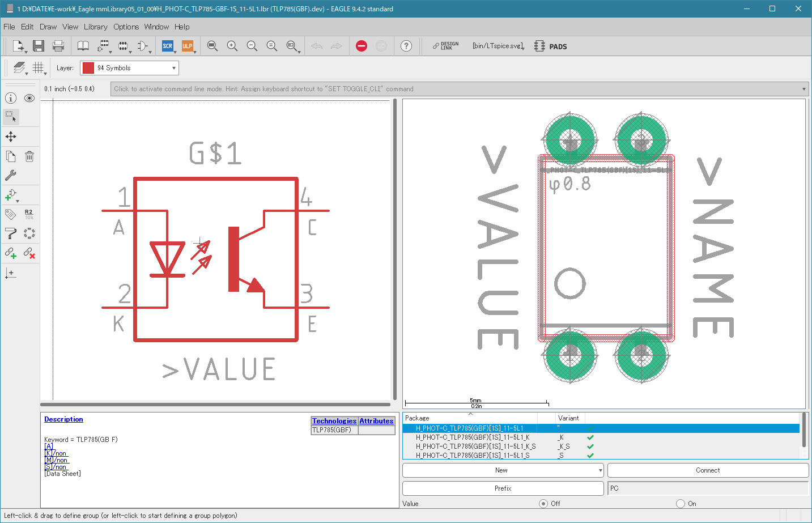
Task: Select the Value Off radio button
Action: [x=543, y=504]
